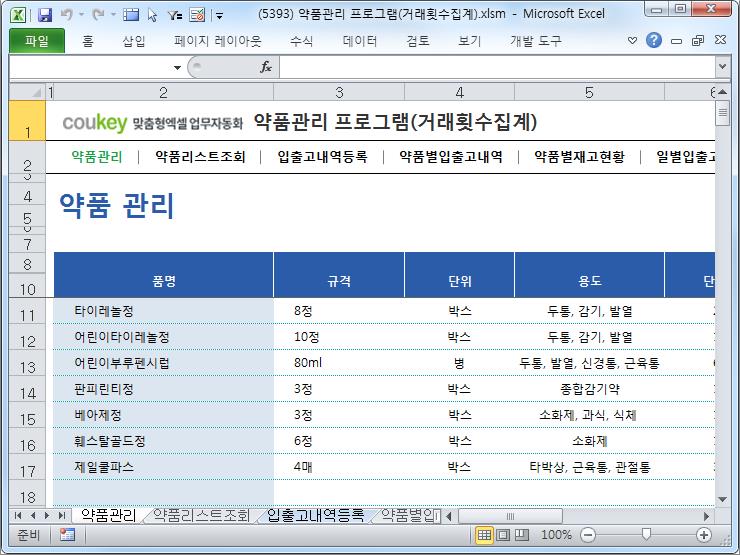
Task: Open the 삽입 ribbon tab
Action: click(x=134, y=42)
